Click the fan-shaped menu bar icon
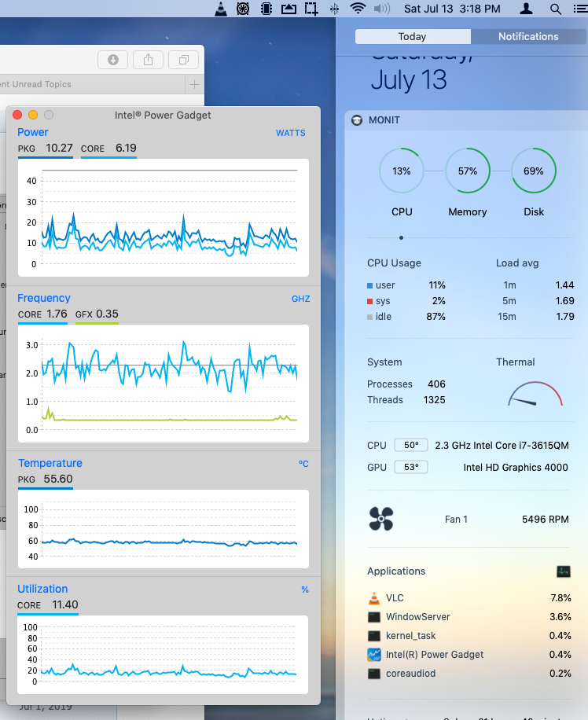588x720 pixels. tap(243, 9)
